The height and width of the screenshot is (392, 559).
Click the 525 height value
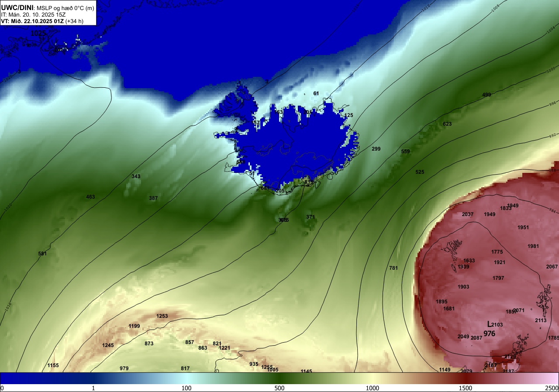click(x=420, y=172)
